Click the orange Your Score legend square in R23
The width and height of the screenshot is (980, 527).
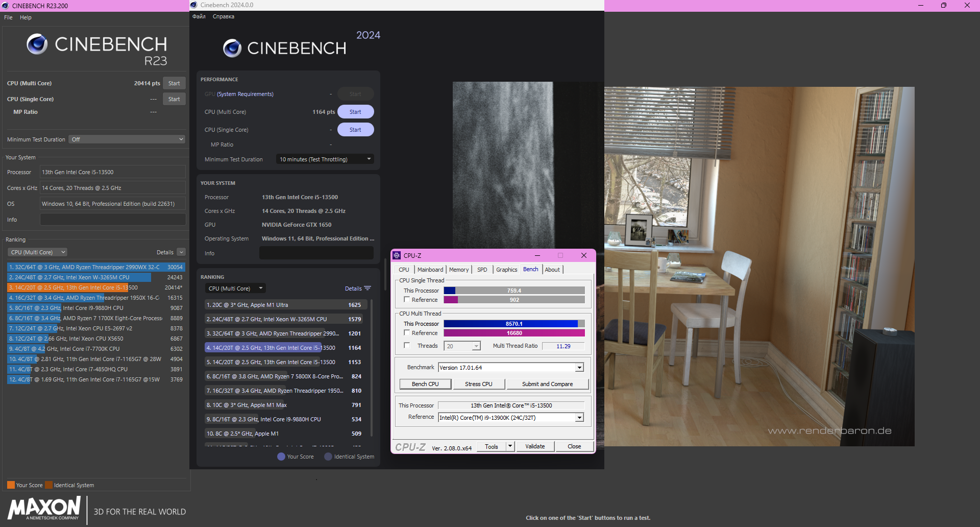point(11,485)
